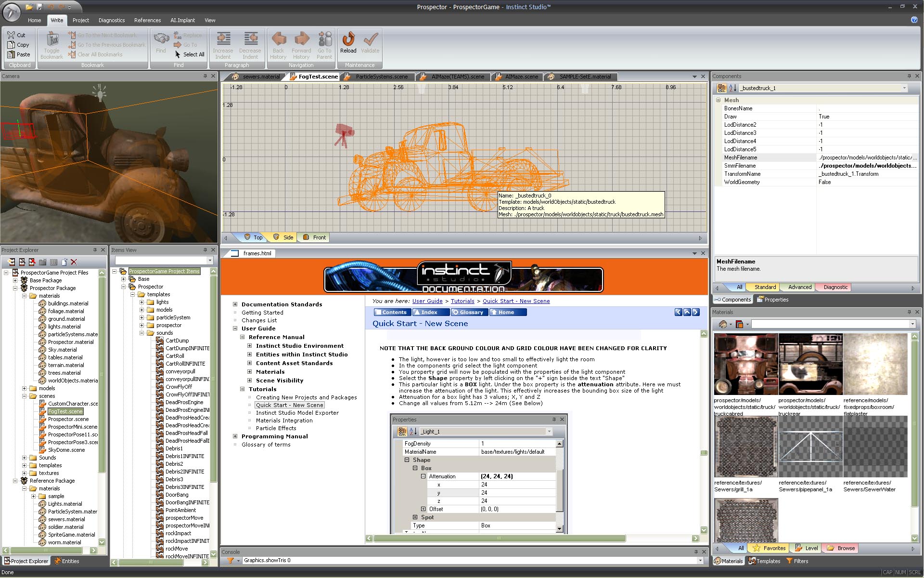Click the documentation horizontal scrollbar
Image resolution: width=924 pixels, height=578 pixels.
499,539
